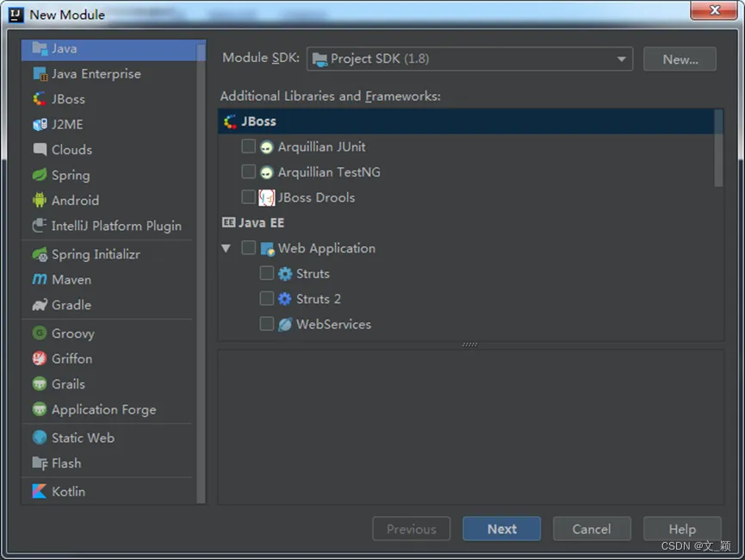Image resolution: width=745 pixels, height=560 pixels.
Task: Enable the Arquillian JUnit checkbox
Action: [249, 146]
